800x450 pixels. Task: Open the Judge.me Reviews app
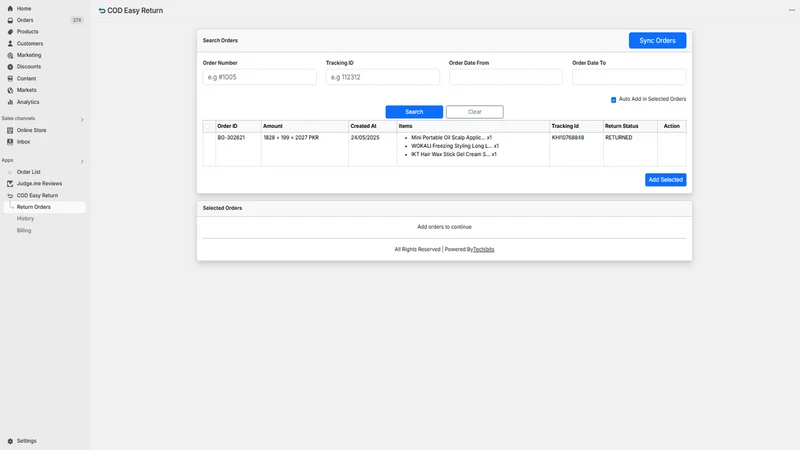pos(39,184)
